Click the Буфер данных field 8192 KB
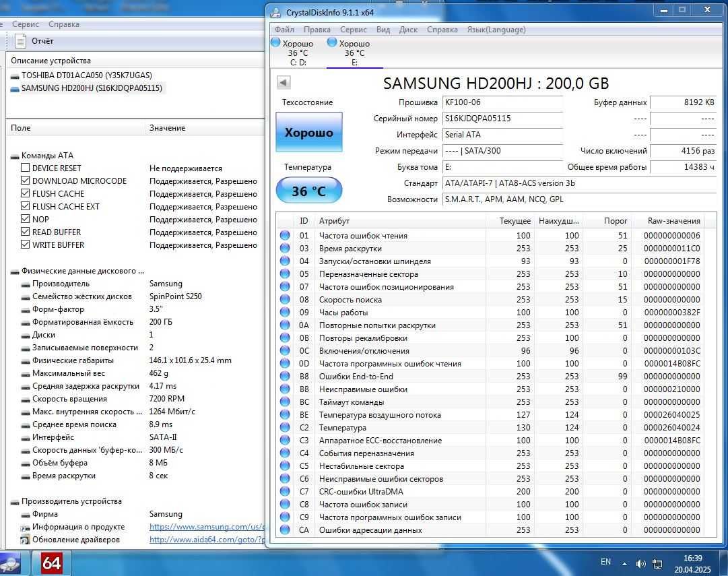Image resolution: width=728 pixels, height=576 pixels. tap(683, 102)
